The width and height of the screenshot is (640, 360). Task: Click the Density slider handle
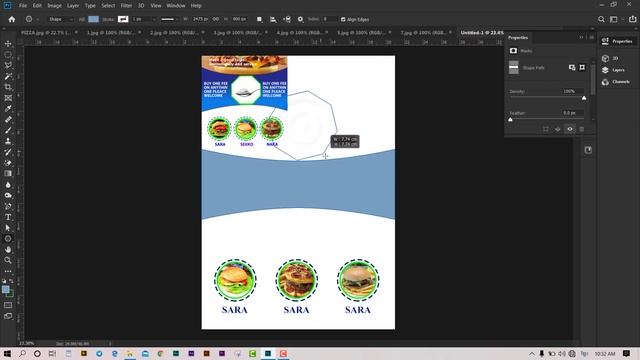(x=584, y=98)
